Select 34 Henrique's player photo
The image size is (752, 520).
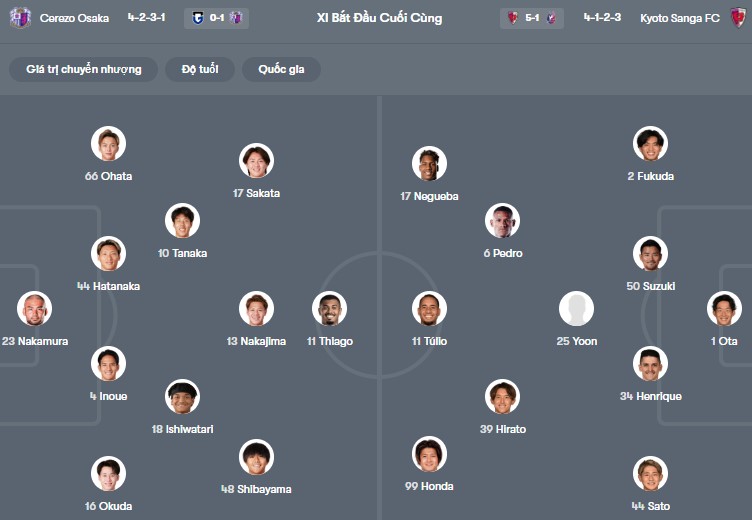pos(650,364)
